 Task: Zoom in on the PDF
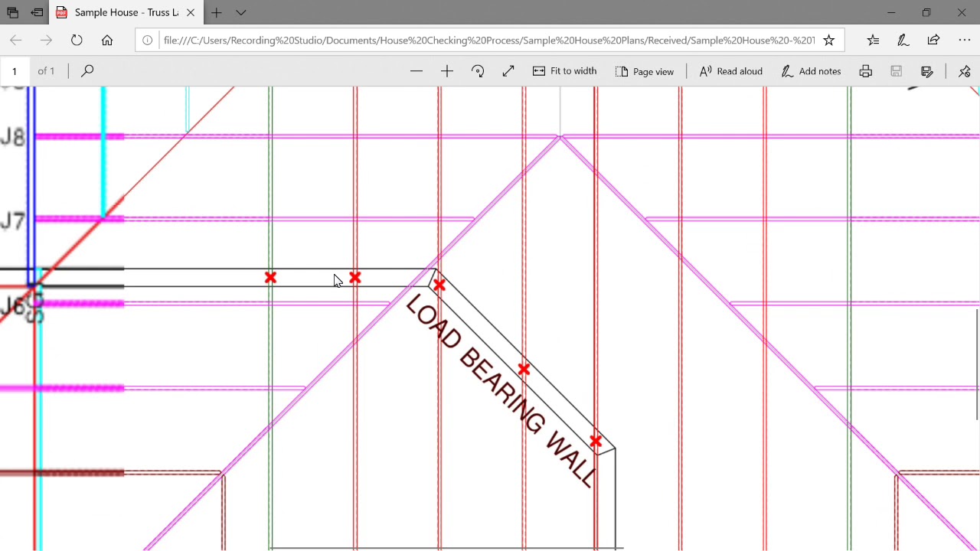tap(447, 71)
